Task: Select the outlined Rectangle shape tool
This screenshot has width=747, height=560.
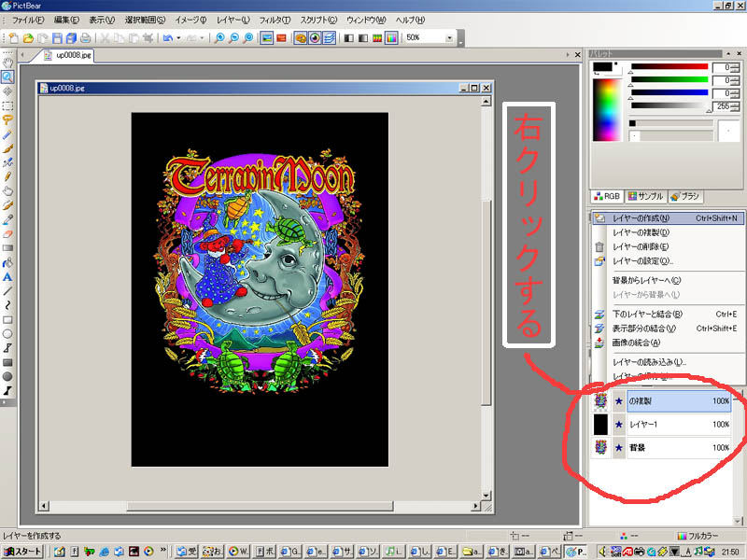Action: click(7, 319)
